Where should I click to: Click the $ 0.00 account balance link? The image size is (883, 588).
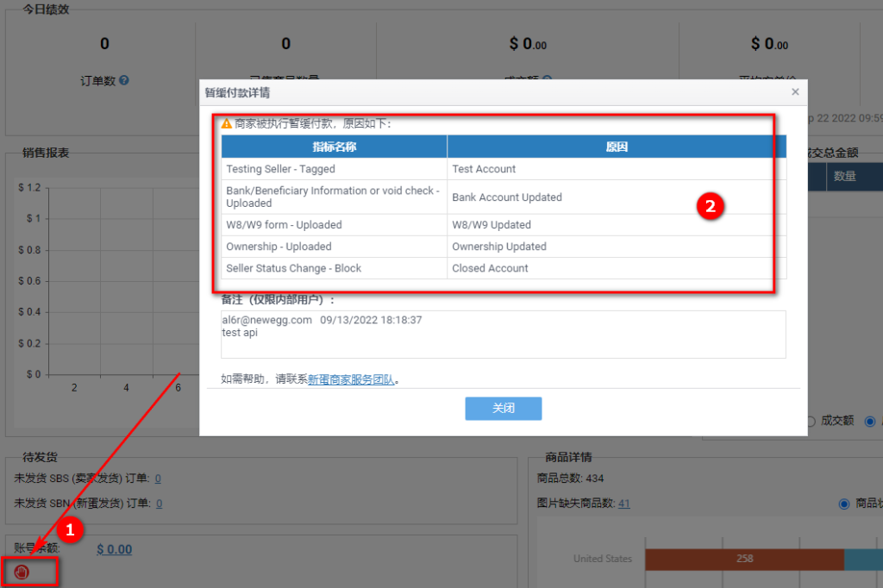[x=114, y=548]
